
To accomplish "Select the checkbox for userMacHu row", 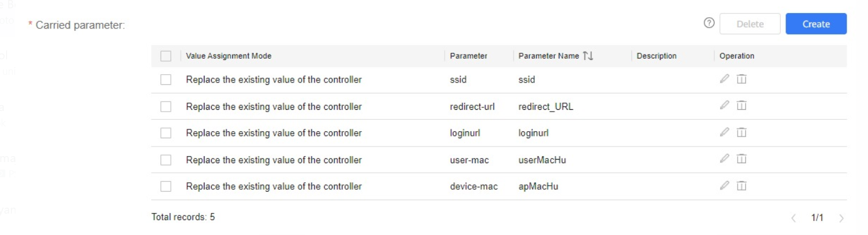I will (166, 160).
